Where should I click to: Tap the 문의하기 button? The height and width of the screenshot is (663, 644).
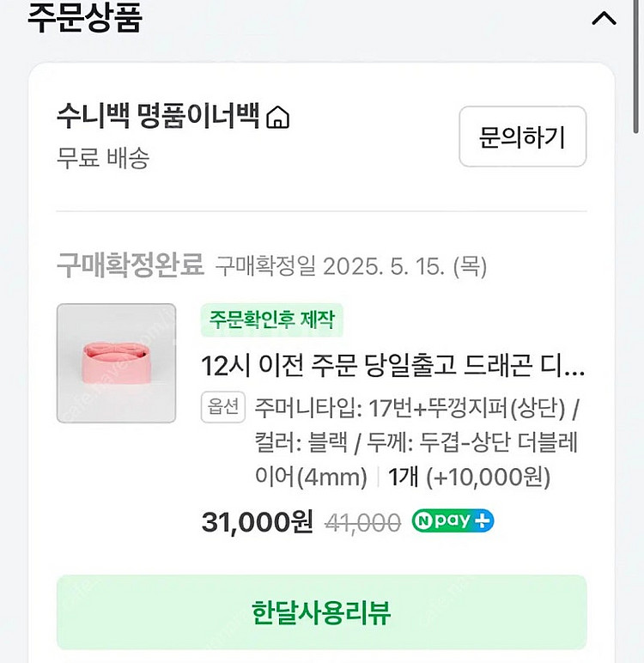click(x=522, y=137)
